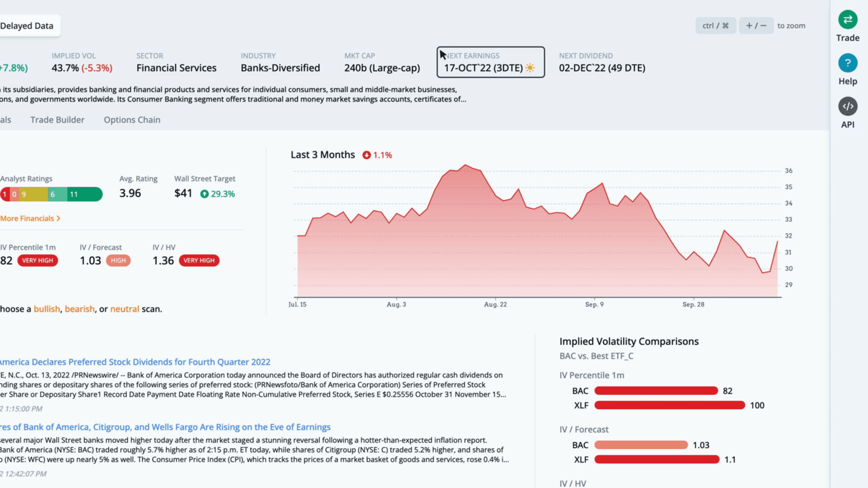Click the Help question mark icon
The height and width of the screenshot is (488, 868).
(x=848, y=63)
